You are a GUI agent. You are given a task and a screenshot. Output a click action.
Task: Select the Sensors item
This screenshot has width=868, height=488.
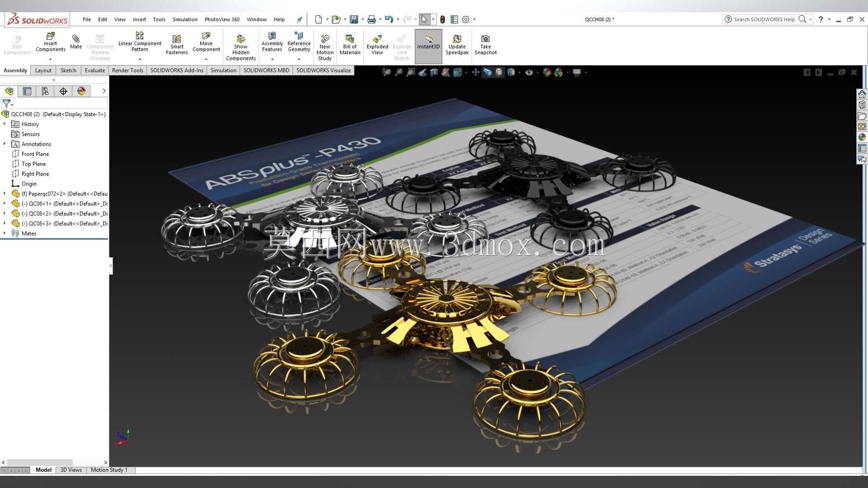tap(31, 134)
